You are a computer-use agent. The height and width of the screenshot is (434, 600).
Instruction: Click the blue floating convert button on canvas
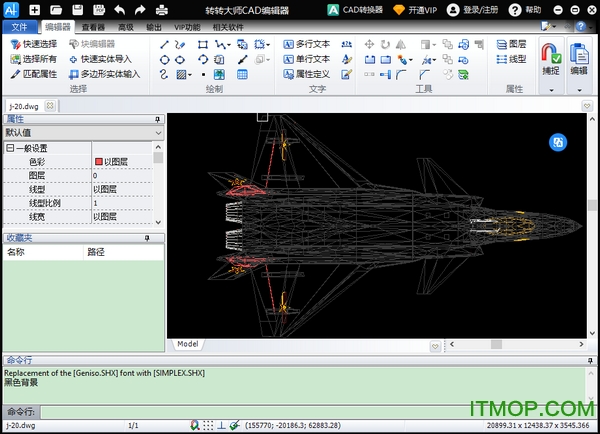pyautogui.click(x=558, y=142)
